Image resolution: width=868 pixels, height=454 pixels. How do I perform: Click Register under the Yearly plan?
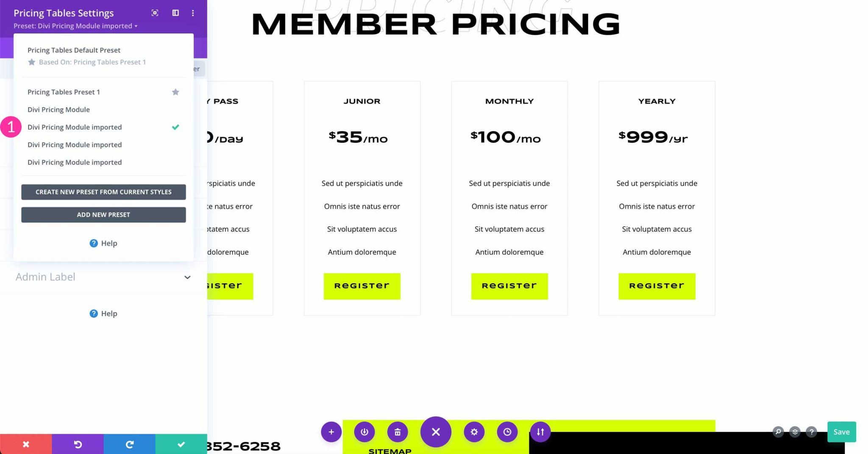(657, 286)
